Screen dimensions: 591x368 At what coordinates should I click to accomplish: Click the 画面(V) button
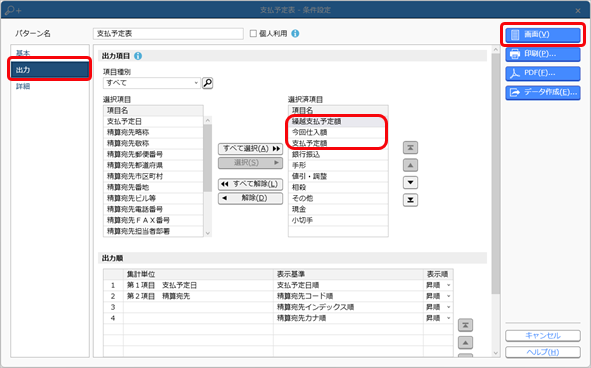[543, 35]
